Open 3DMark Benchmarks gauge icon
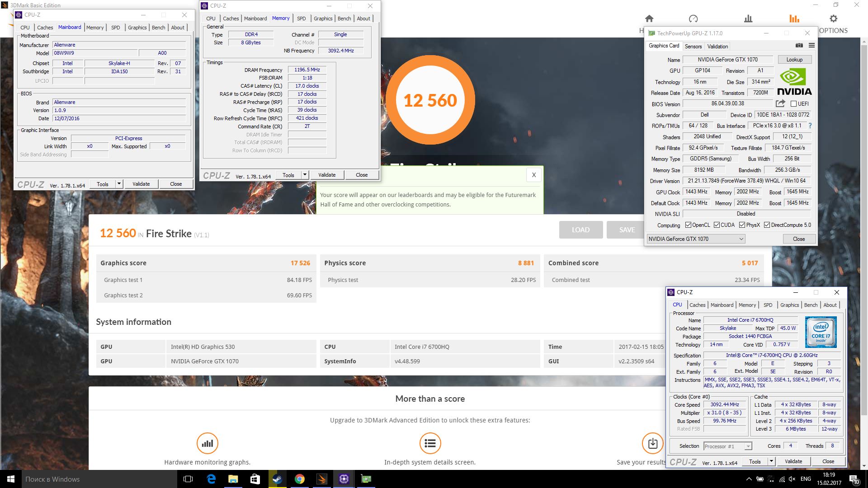This screenshot has width=868, height=488. pos(693,19)
